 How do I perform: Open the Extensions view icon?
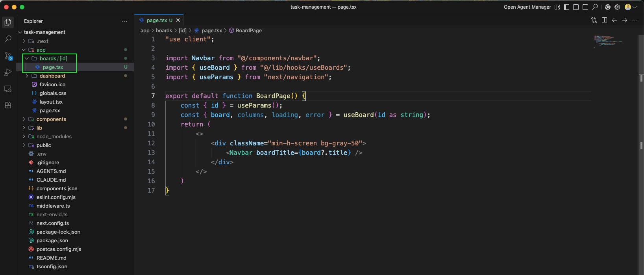[8, 105]
